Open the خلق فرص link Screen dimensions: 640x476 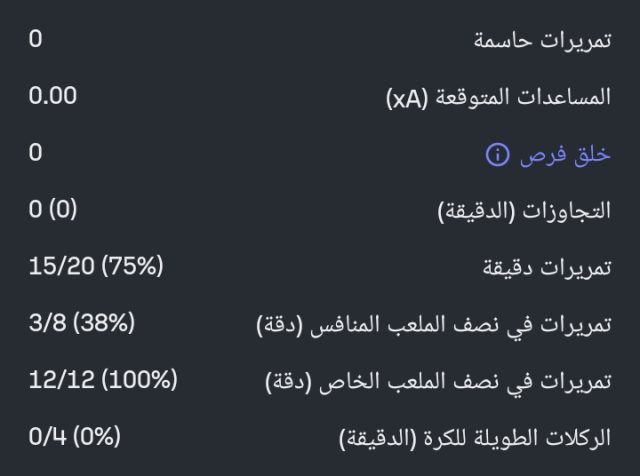(563, 155)
